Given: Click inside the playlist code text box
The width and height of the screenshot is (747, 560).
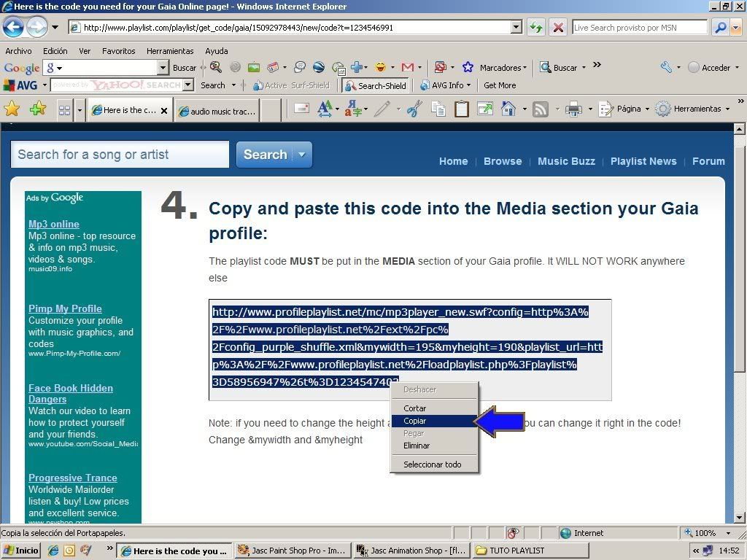Looking at the screenshot, I should click(x=410, y=350).
